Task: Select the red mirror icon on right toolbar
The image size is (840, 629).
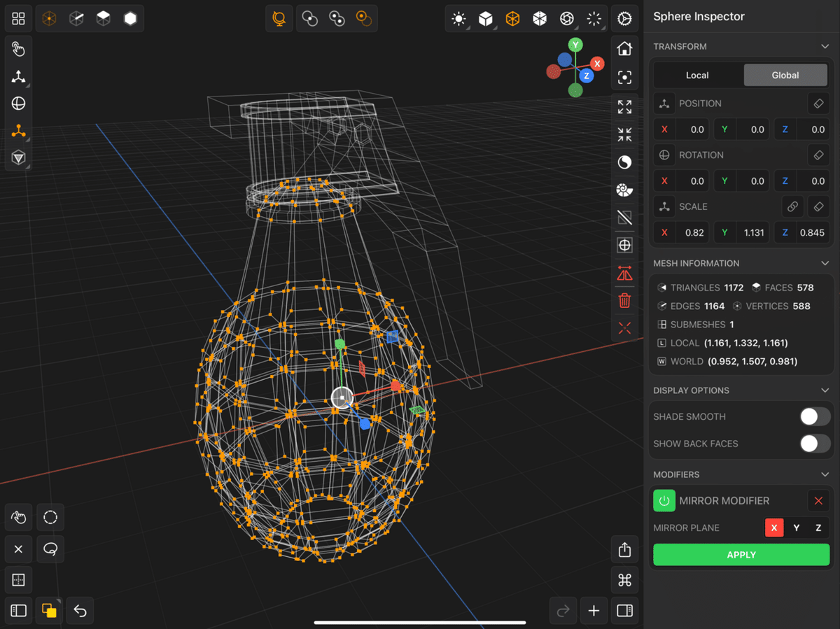Action: tap(624, 273)
